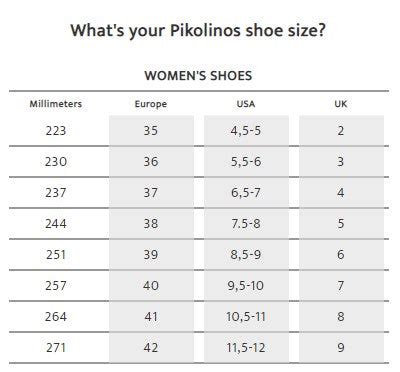The height and width of the screenshot is (372, 400).
Task: Click the WOMEN'S SHOES heading
Action: [198, 76]
